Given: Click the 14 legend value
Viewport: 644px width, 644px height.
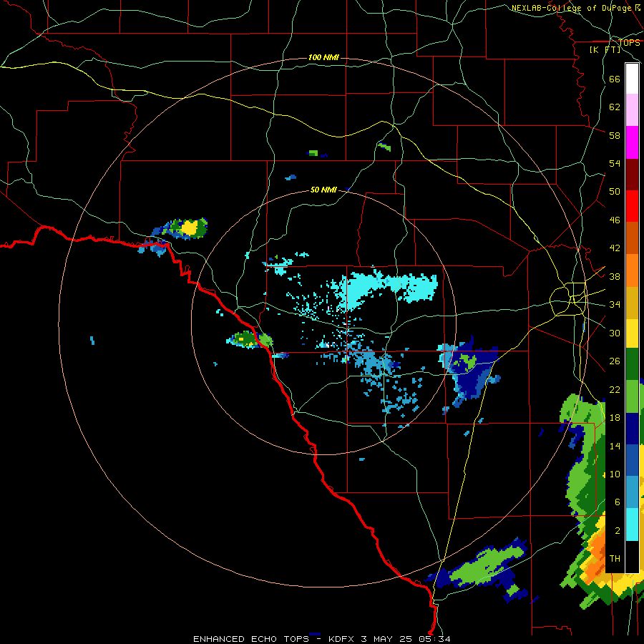Looking at the screenshot, I should coord(615,446).
